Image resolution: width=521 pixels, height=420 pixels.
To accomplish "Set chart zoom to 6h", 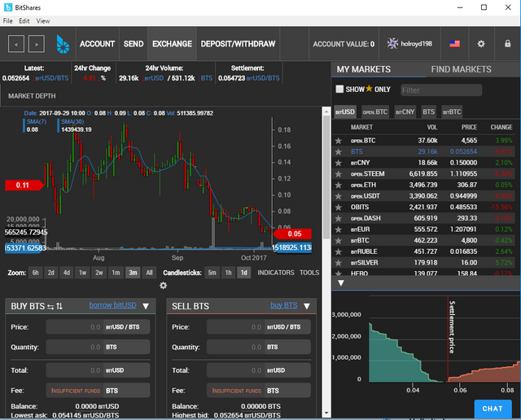I will pos(35,273).
